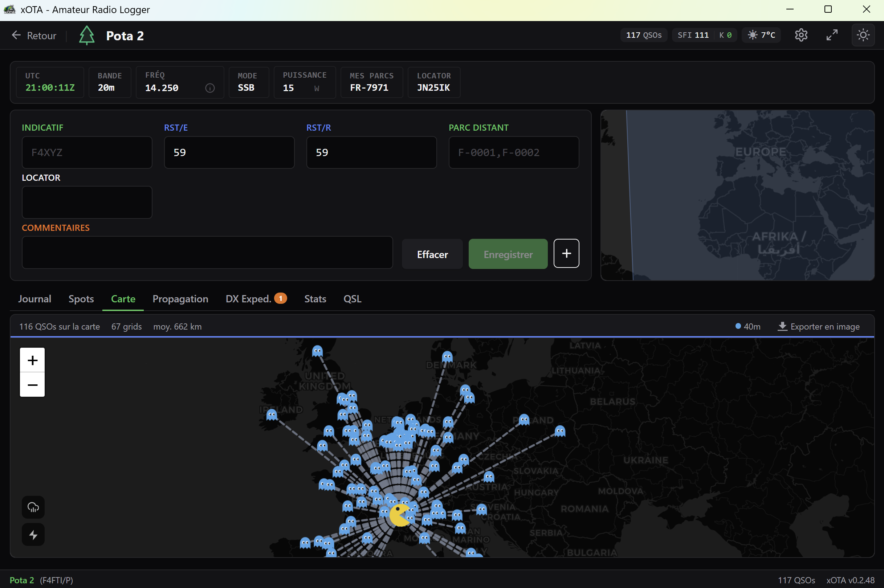Zoom out on the QSO map
This screenshot has height=588, width=884.
point(32,385)
